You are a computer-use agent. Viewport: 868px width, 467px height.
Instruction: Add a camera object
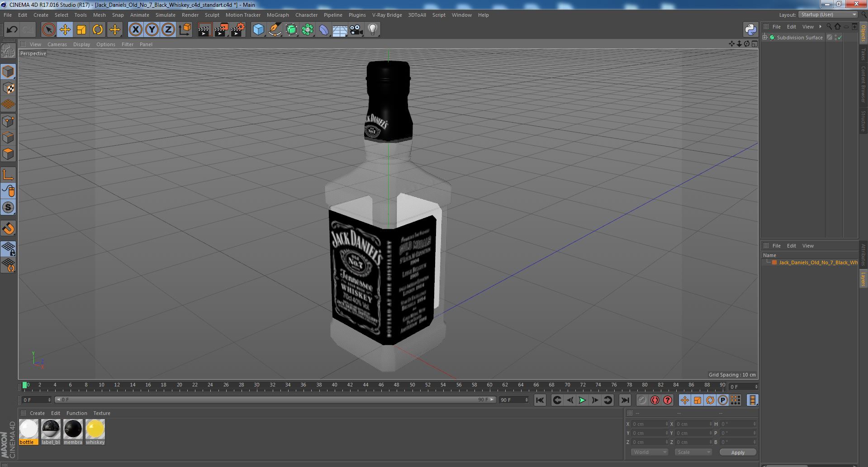click(356, 30)
